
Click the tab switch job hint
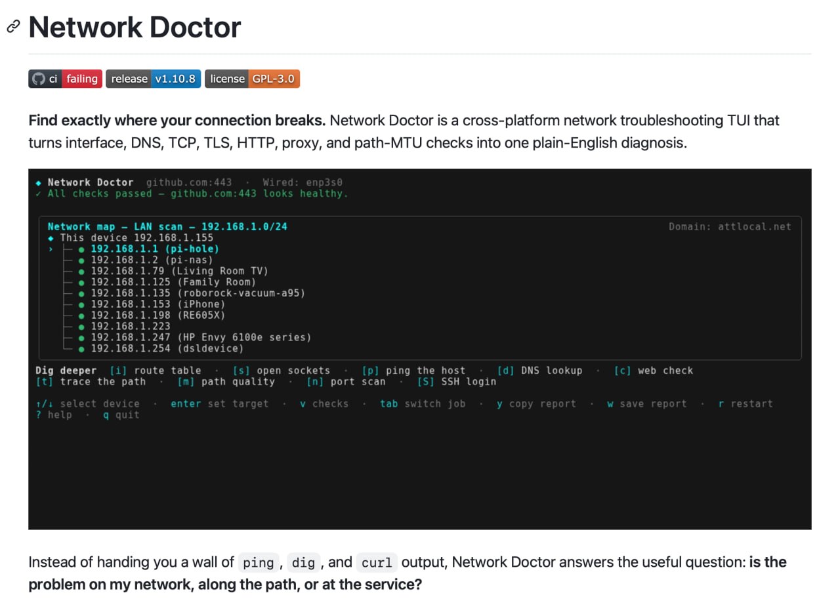click(423, 404)
